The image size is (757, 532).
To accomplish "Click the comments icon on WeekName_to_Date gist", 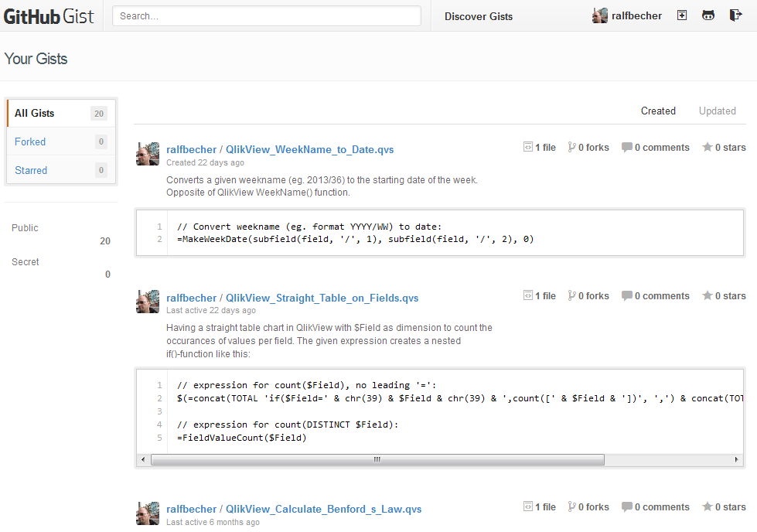I will pyautogui.click(x=627, y=148).
